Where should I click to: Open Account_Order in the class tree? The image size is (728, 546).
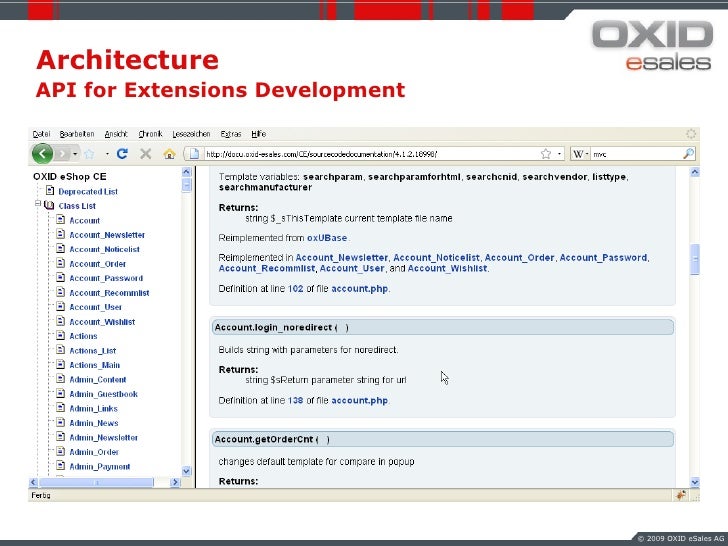98,264
